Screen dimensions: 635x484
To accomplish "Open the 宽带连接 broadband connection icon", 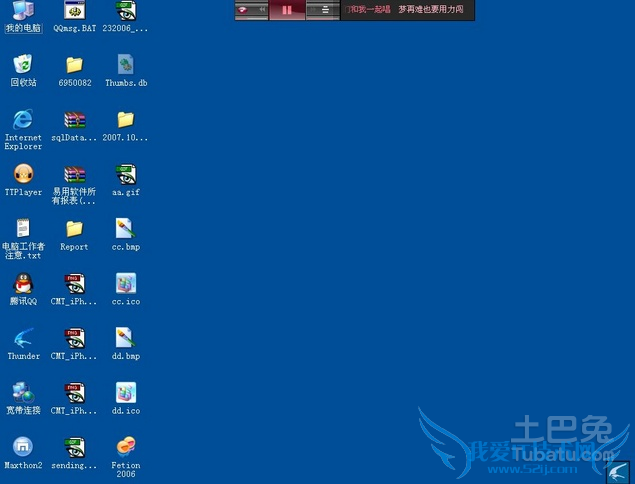I will (x=23, y=399).
